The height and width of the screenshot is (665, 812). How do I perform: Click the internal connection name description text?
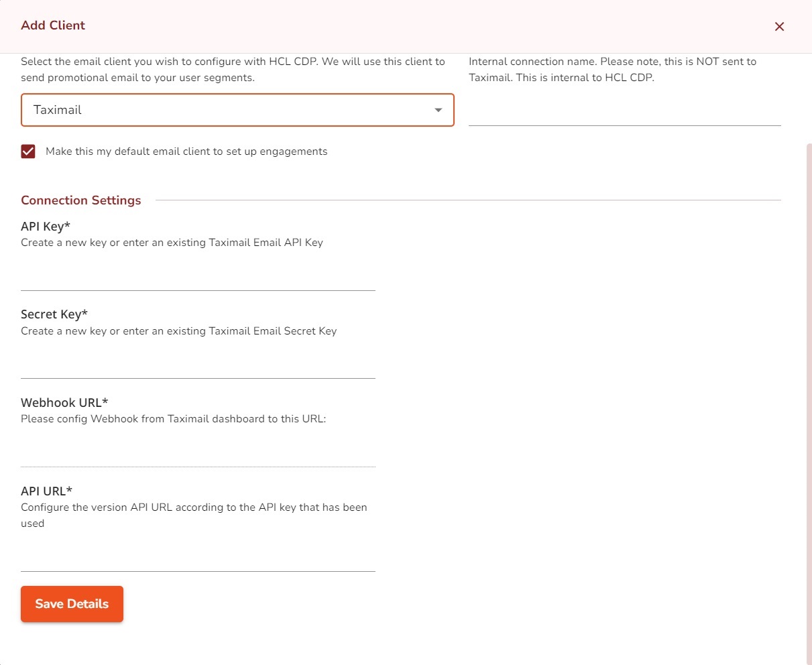click(612, 70)
